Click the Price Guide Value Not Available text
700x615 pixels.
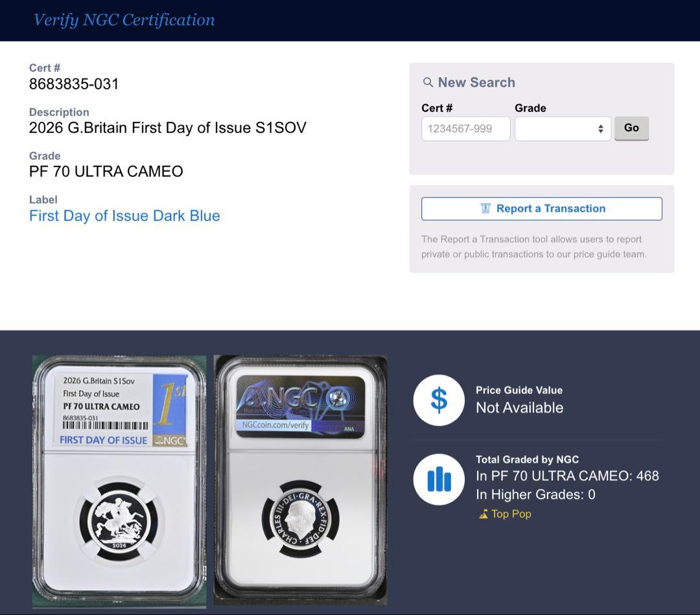pos(519,400)
